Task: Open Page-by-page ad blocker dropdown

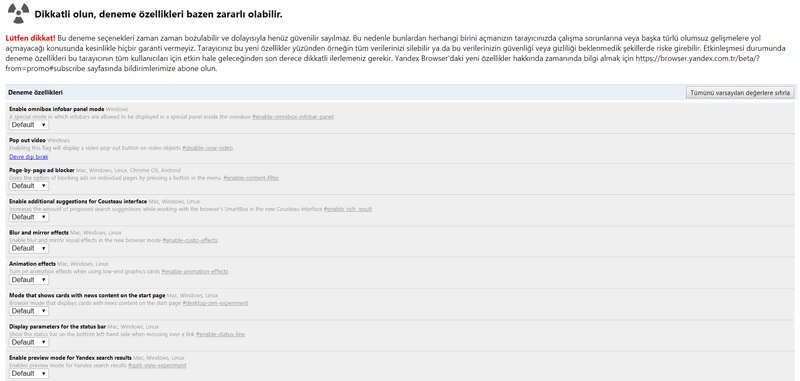Action: 29,186
